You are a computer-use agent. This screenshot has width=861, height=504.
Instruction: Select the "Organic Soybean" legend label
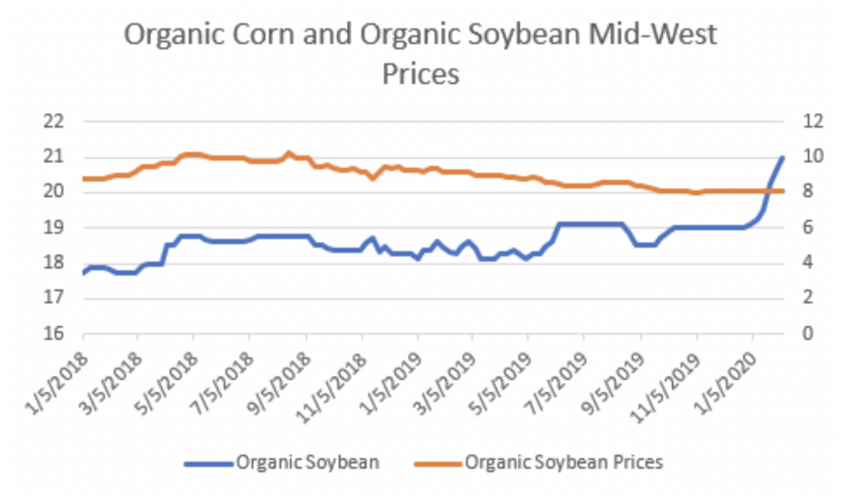click(x=308, y=462)
